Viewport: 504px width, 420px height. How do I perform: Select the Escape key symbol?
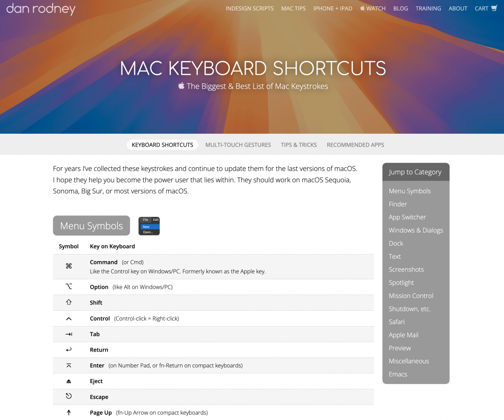[68, 397]
